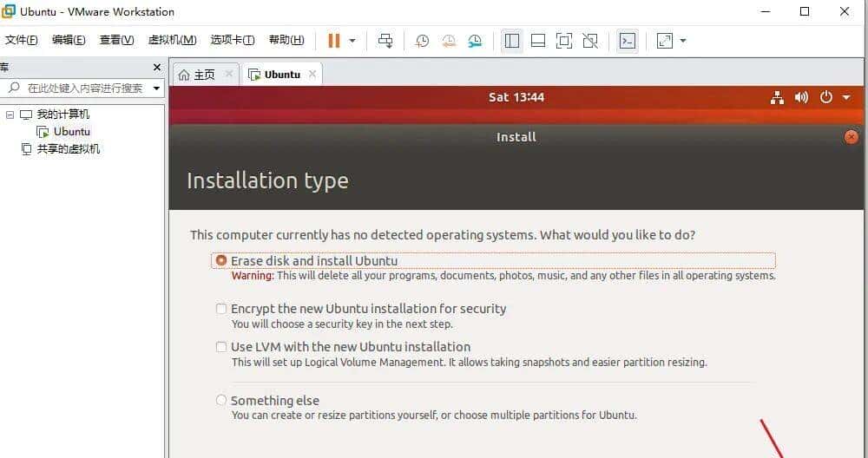
Task: Open the snapshot manager
Action: (x=475, y=41)
